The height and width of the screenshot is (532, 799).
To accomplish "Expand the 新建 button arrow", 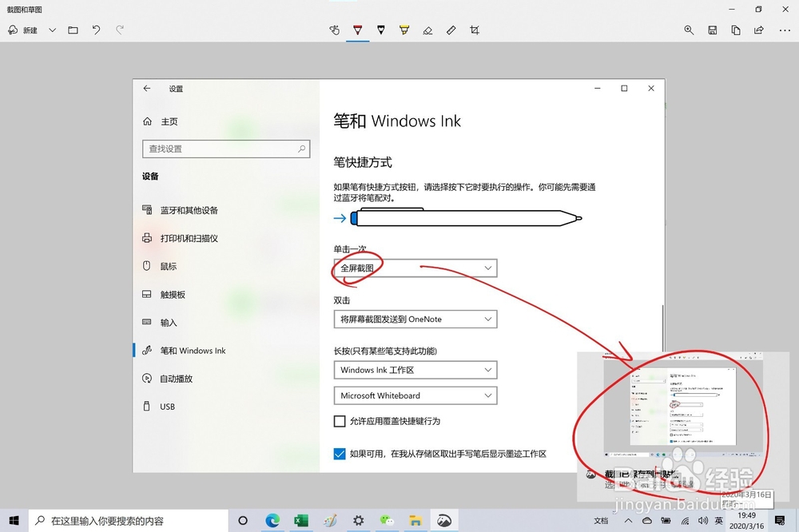I will coord(52,30).
